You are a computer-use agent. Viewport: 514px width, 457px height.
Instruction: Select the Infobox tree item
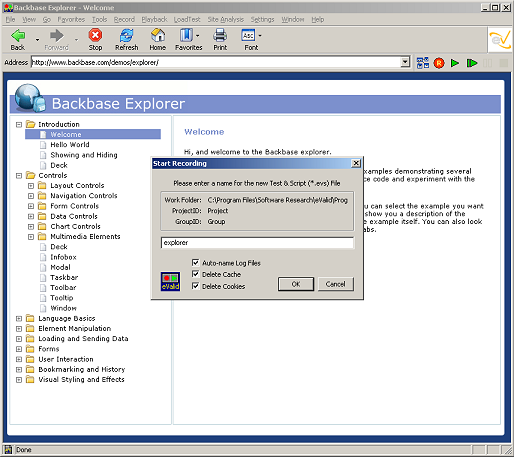tap(63, 257)
